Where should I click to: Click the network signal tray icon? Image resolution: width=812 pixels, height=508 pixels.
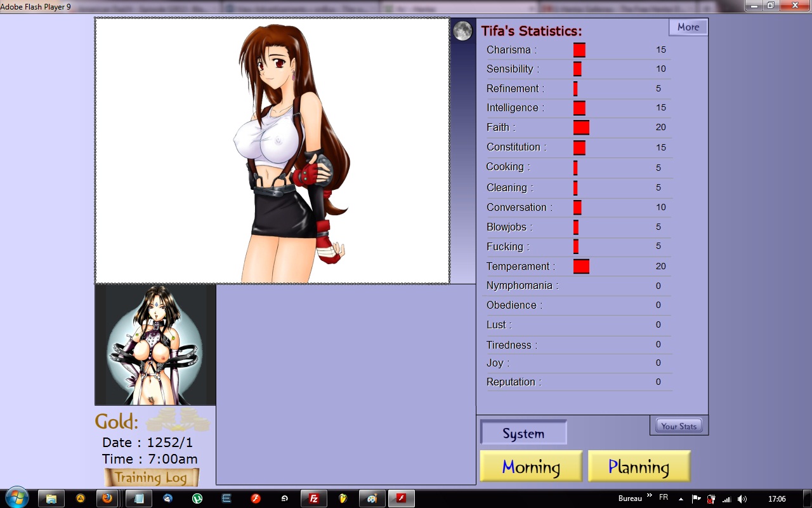727,499
